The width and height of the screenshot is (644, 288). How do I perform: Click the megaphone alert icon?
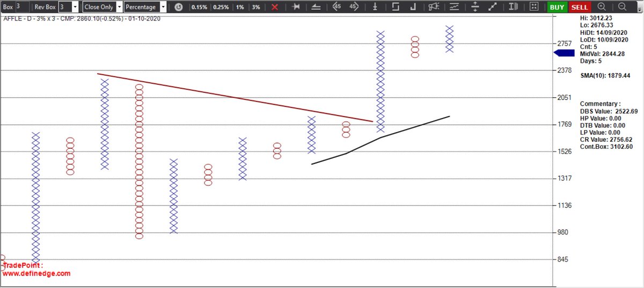[434, 7]
